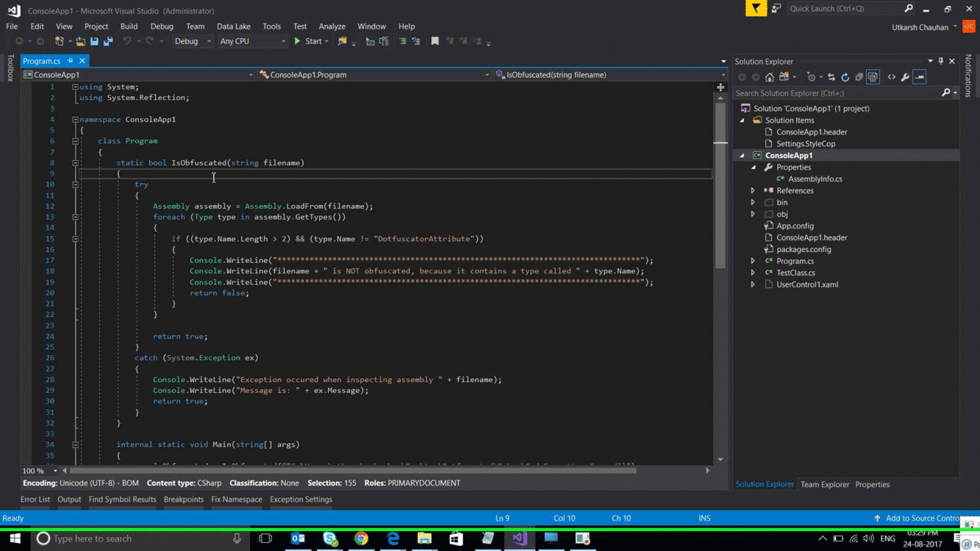Image resolution: width=980 pixels, height=551 pixels.
Task: Refresh the Solution Explorer
Action: pyautogui.click(x=844, y=76)
